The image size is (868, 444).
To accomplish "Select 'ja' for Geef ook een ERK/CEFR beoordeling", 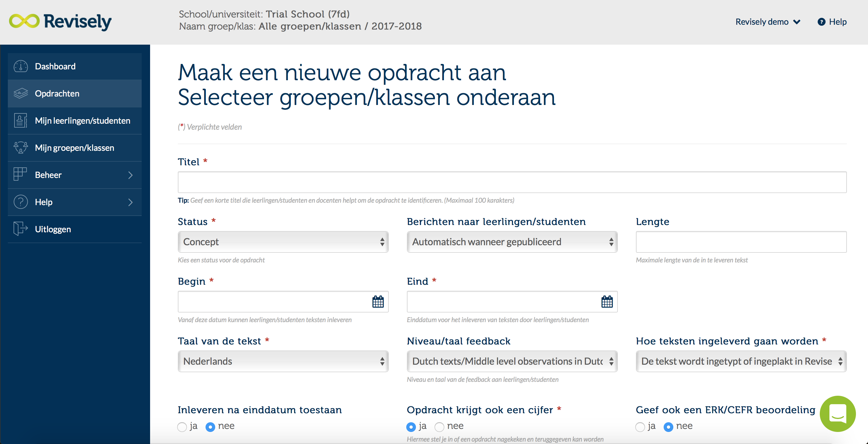I will 640,427.
